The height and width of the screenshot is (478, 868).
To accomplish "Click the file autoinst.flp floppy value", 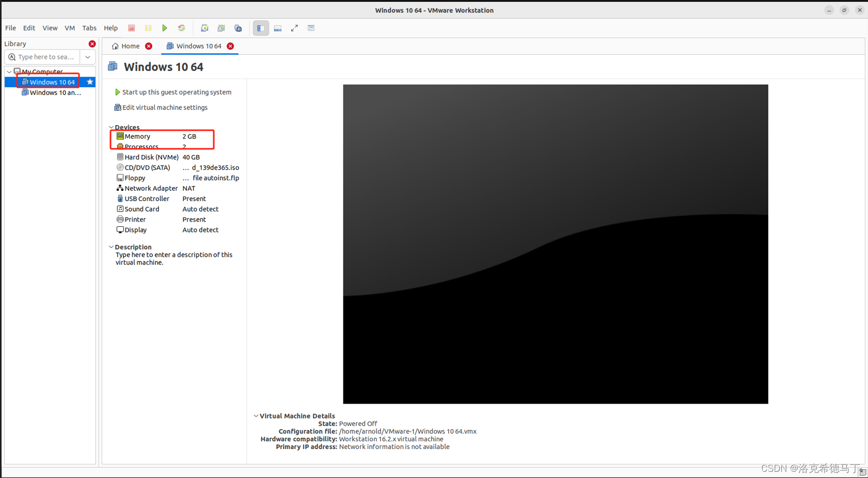I will point(211,178).
